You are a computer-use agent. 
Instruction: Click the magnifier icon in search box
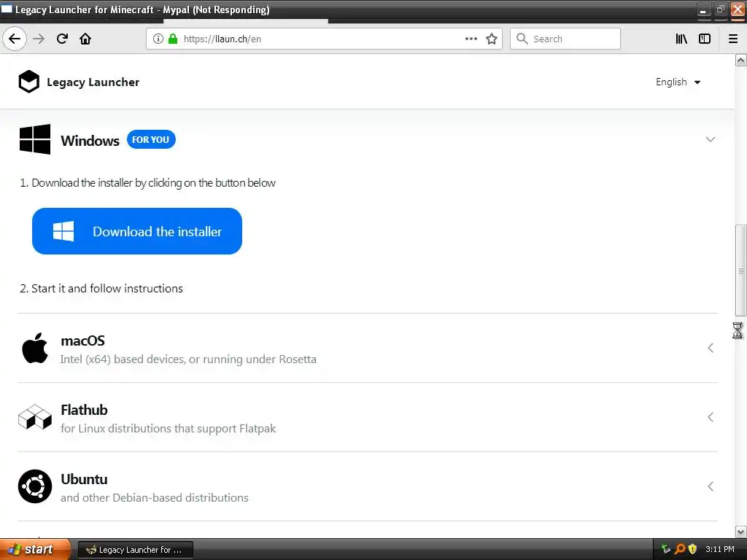[x=522, y=39]
